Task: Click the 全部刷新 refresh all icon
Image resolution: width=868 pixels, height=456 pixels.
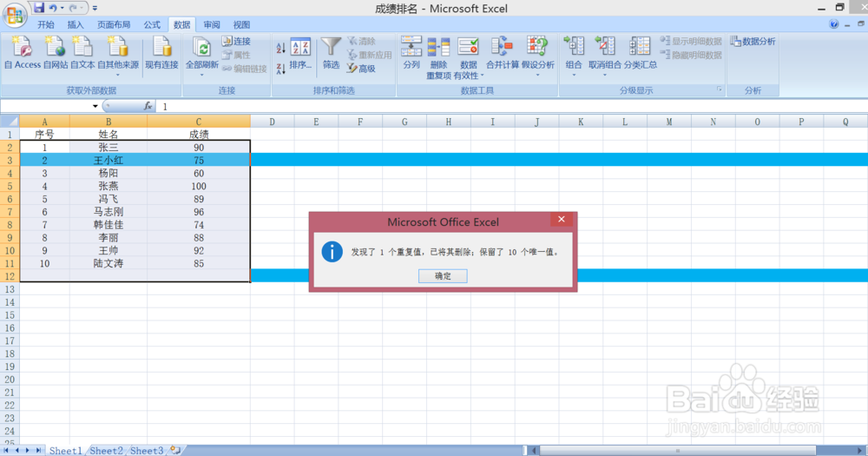Action: tap(202, 48)
